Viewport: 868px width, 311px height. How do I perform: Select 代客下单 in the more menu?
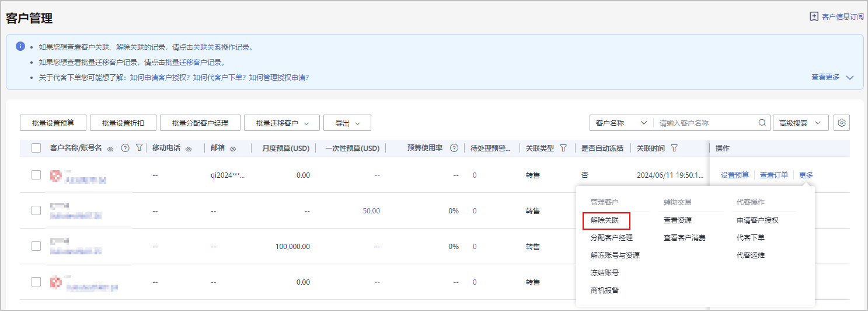(x=751, y=237)
